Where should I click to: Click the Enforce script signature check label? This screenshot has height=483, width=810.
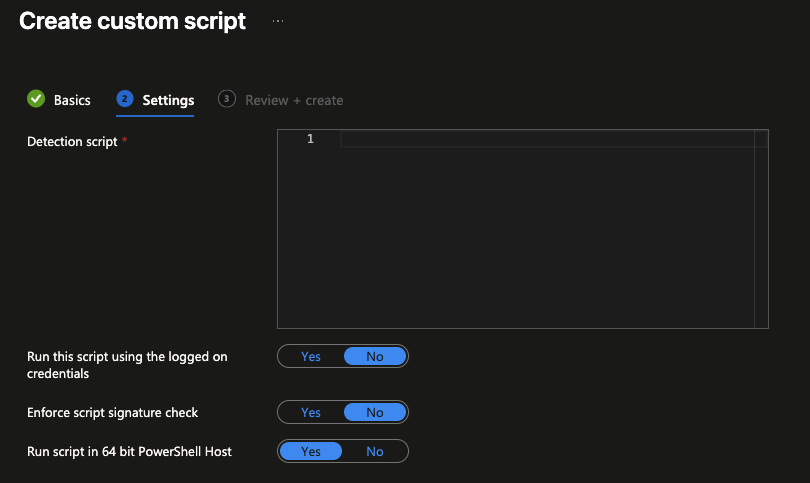(112, 412)
